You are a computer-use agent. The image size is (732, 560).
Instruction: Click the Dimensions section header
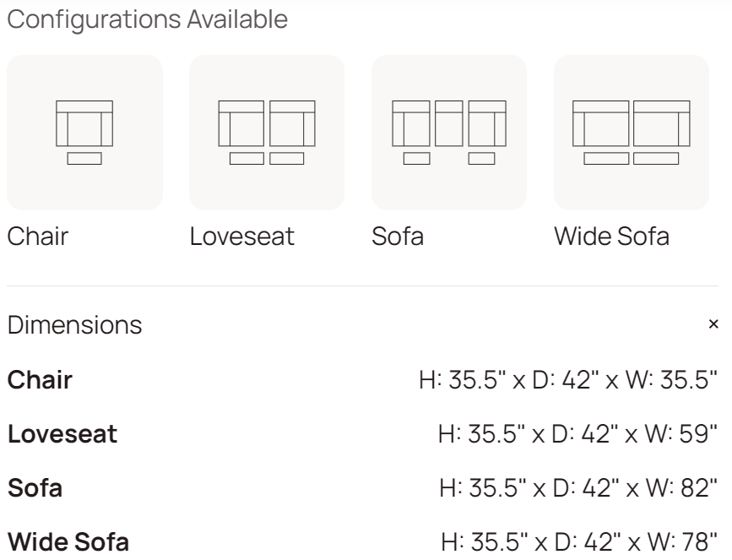tap(75, 324)
